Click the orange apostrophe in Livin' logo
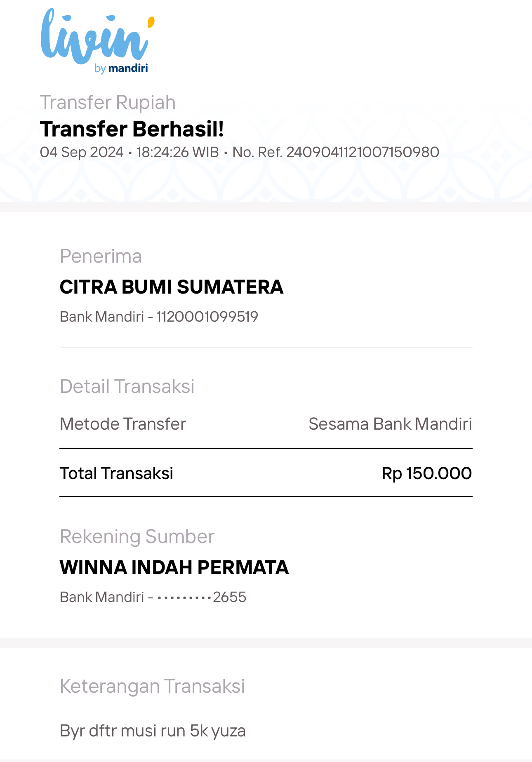 (x=151, y=22)
